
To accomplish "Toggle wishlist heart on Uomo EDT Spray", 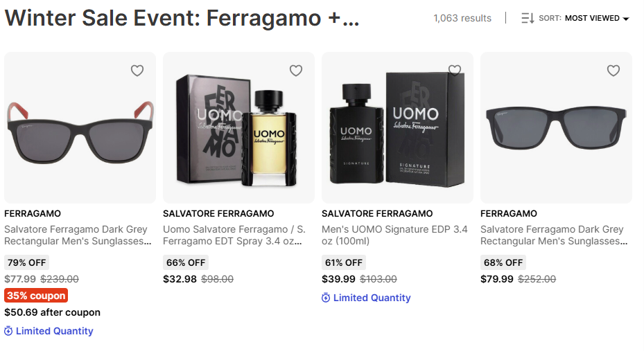I will click(x=296, y=70).
